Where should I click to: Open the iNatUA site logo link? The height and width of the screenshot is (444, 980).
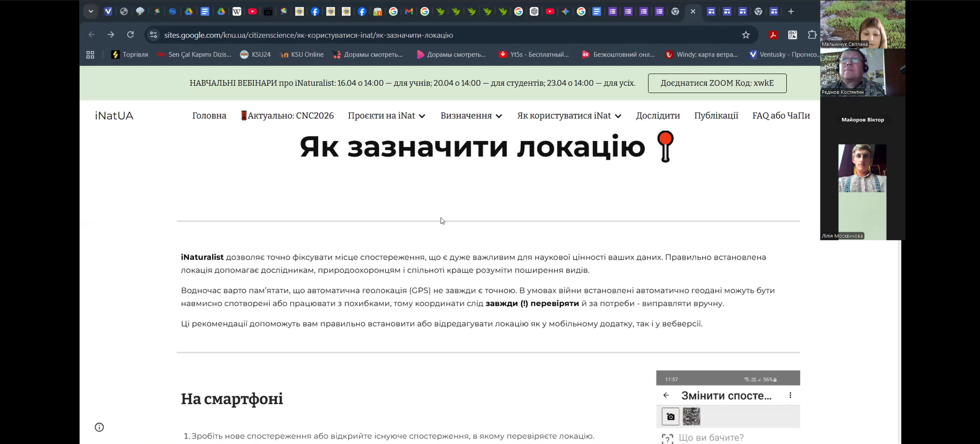tap(114, 115)
